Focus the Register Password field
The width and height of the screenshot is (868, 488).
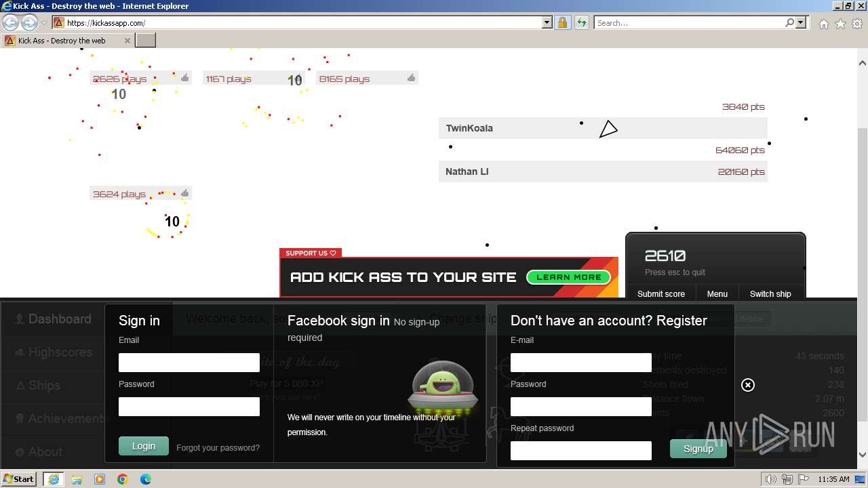coord(581,407)
